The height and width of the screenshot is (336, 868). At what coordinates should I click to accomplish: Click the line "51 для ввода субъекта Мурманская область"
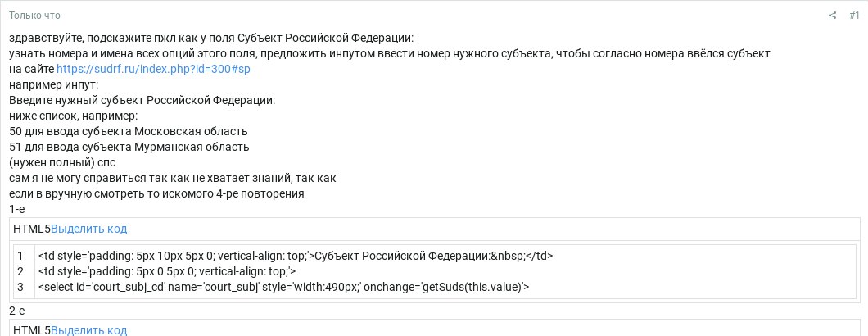pyautogui.click(x=129, y=148)
